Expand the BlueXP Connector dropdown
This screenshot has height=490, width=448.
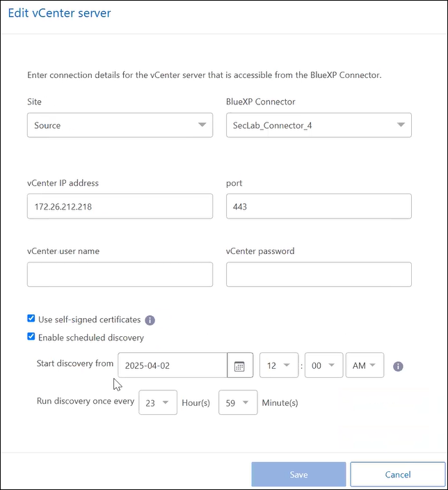(319, 125)
